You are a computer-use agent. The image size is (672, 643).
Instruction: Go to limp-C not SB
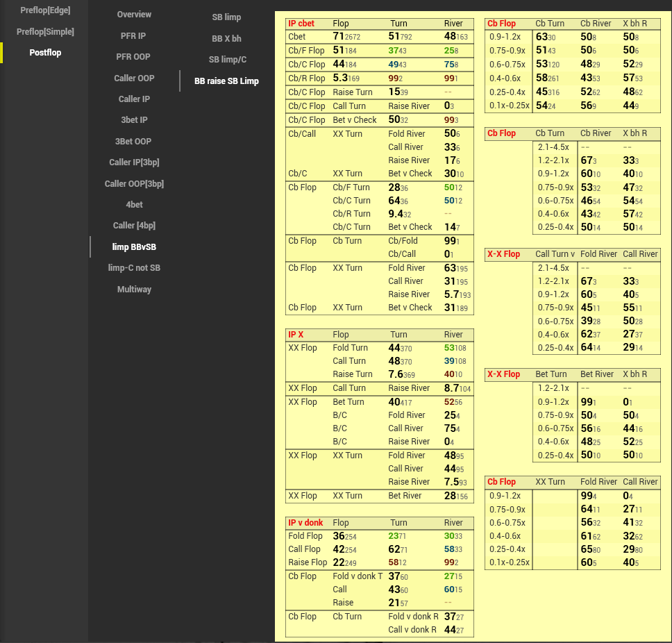pyautogui.click(x=134, y=268)
